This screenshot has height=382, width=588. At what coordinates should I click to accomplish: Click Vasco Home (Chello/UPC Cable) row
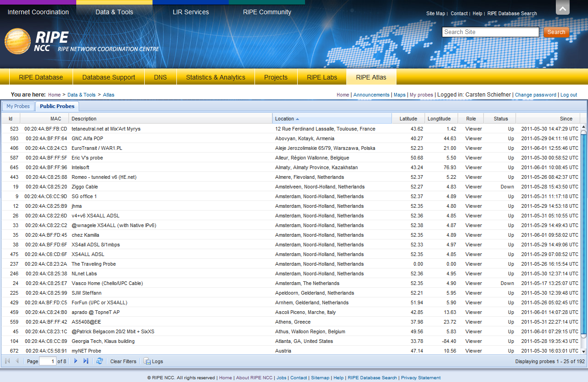[291, 283]
